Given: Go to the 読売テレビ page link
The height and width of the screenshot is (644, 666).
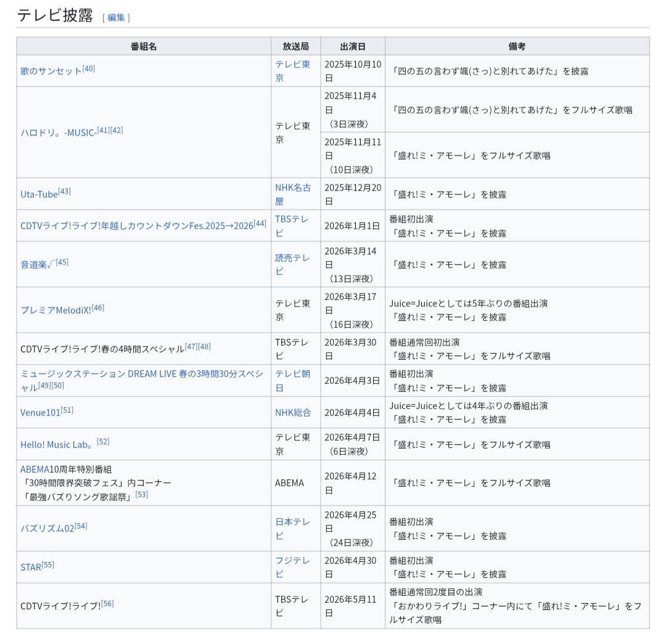Looking at the screenshot, I should pyautogui.click(x=292, y=258).
